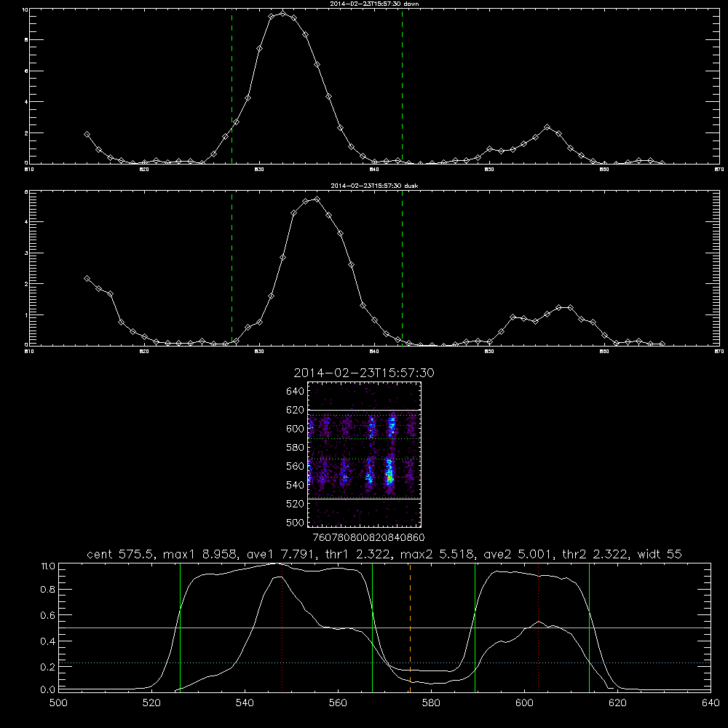Click the 560 label on the spectral image y-axis

(295, 466)
